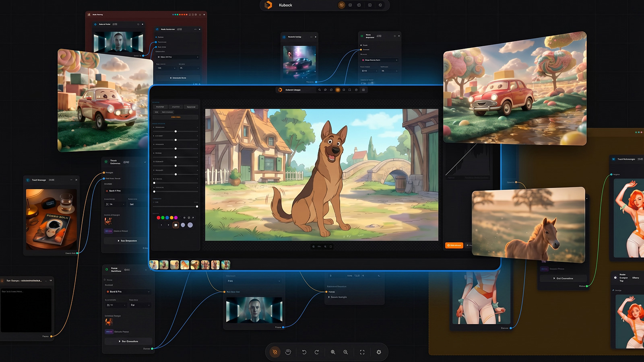Screen dimensions: 644x362
Task: Select the last thumbnail in the editor filmstrip
Action: (x=226, y=265)
